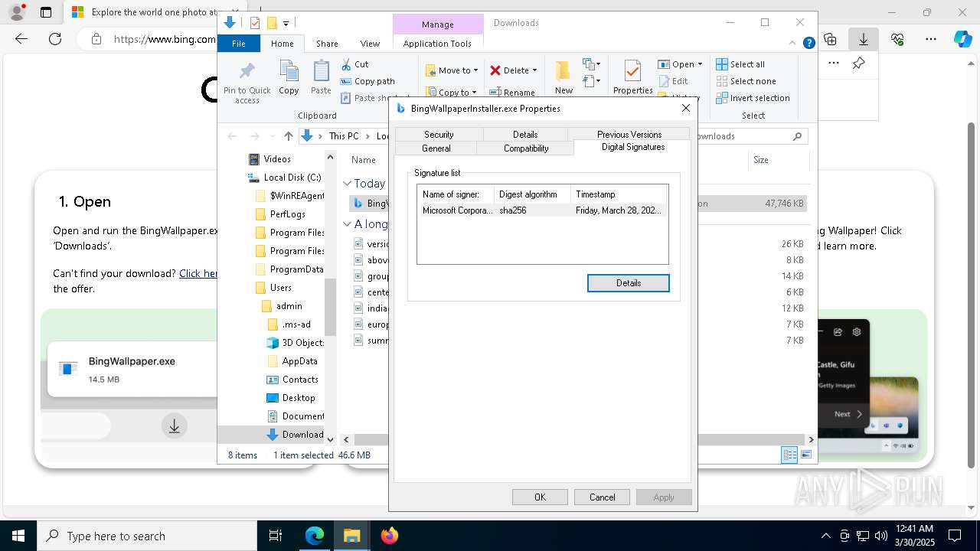Open the File ribbon menu
Viewport: 980px width, 551px height.
(x=239, y=44)
